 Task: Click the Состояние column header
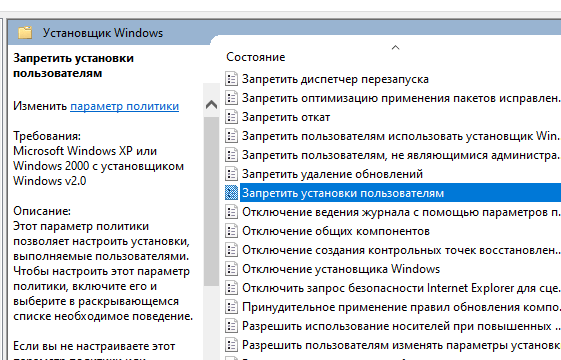pos(255,57)
